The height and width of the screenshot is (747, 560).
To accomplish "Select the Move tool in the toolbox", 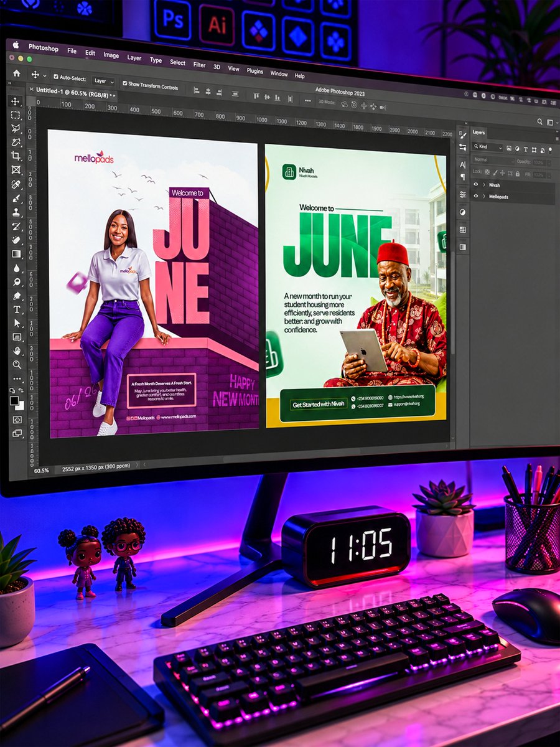I will click(15, 102).
